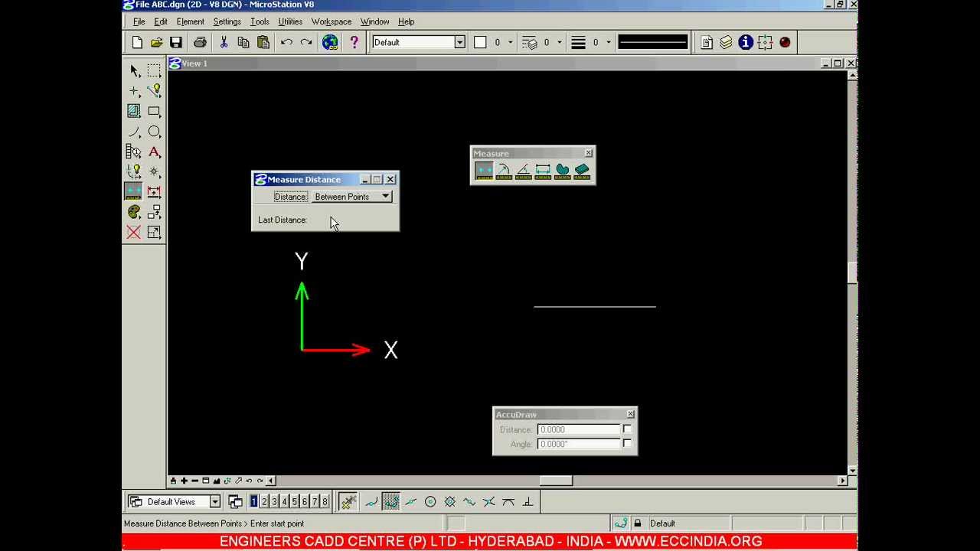Click Measure Angle icon in Measure toolbox
Image resolution: width=980 pixels, height=551 pixels.
click(x=524, y=171)
